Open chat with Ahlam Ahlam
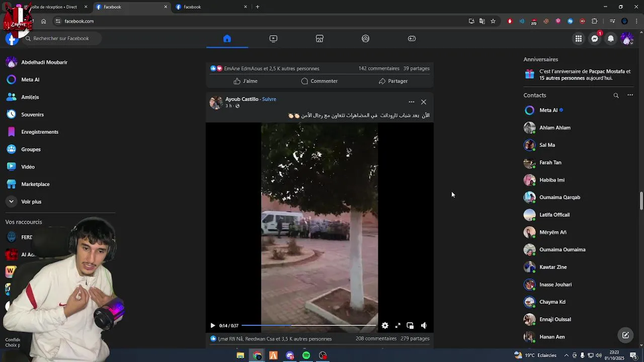 pyautogui.click(x=554, y=128)
